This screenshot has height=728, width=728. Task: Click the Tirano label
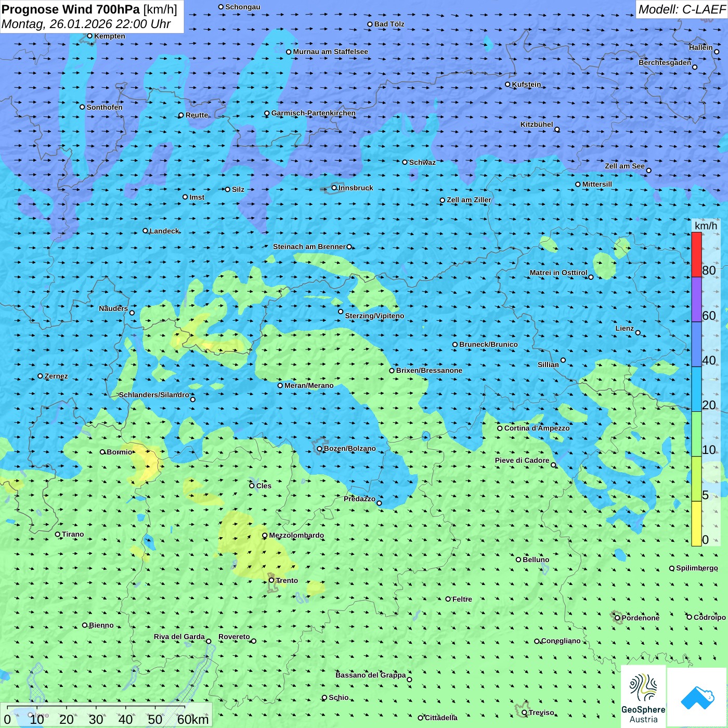pyautogui.click(x=73, y=534)
